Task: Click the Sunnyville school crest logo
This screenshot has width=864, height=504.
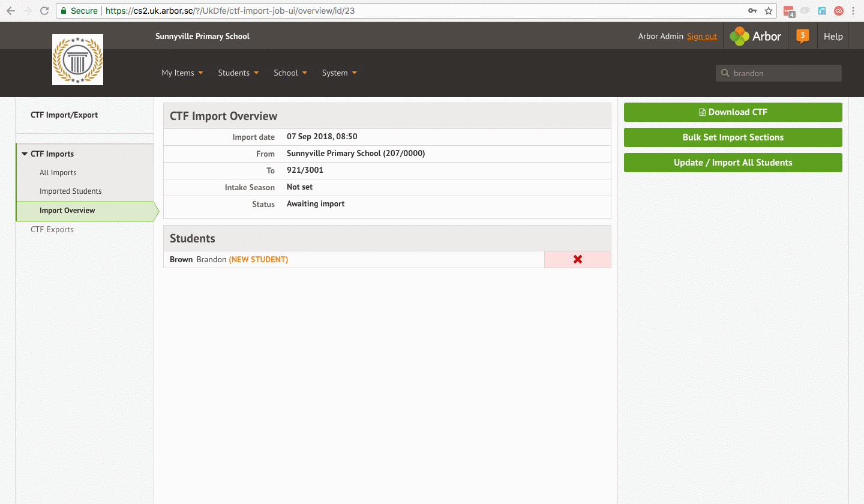Action: click(77, 59)
